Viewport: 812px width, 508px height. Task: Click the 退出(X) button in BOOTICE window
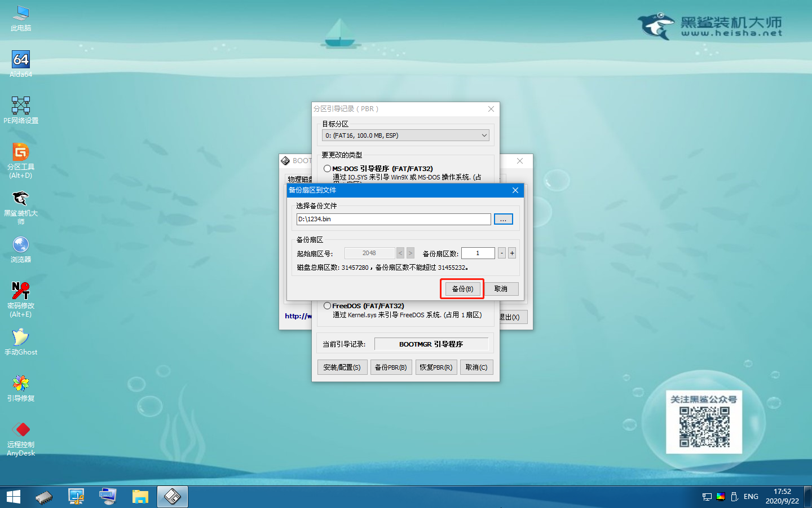click(513, 317)
